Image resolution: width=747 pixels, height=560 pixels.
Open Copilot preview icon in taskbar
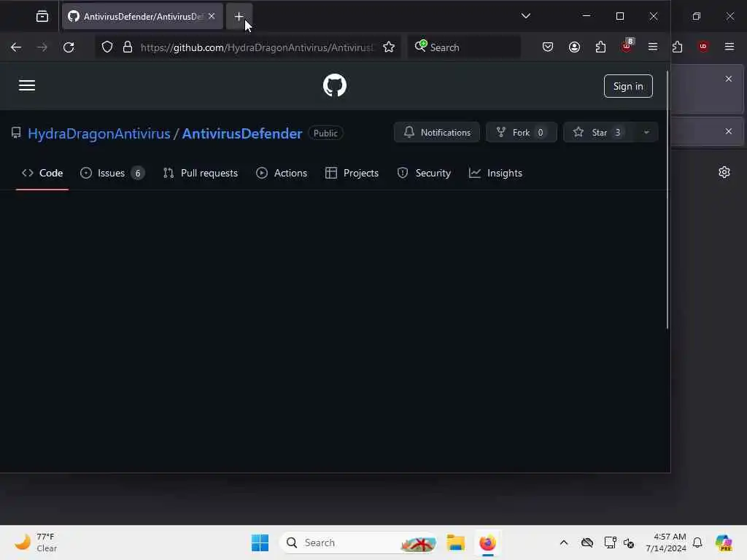click(723, 542)
